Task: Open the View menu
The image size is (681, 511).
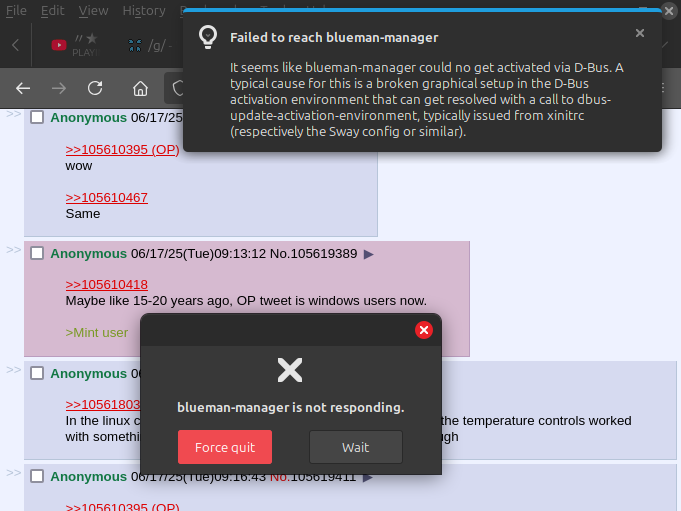Action: point(93,10)
